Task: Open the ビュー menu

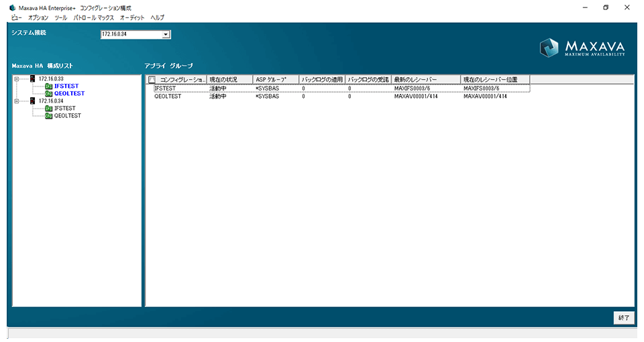Action: 16,17
